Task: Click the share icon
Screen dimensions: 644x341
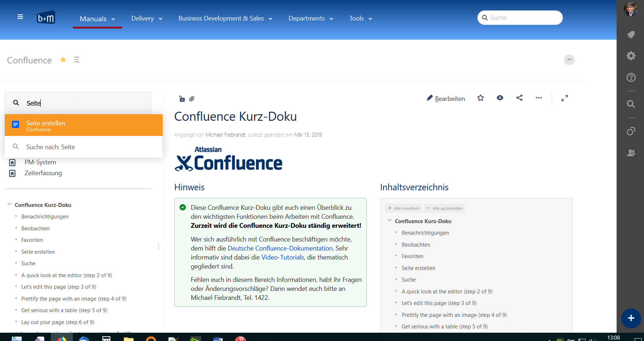Action: tap(519, 98)
